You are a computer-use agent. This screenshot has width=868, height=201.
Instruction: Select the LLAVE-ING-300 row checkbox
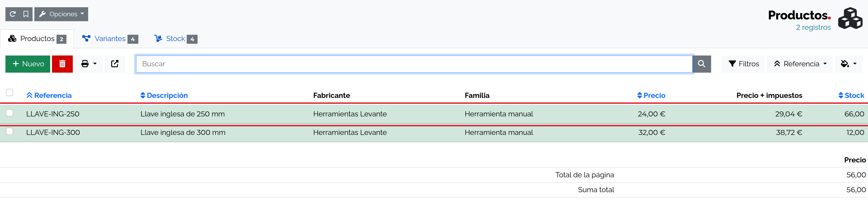click(x=9, y=132)
